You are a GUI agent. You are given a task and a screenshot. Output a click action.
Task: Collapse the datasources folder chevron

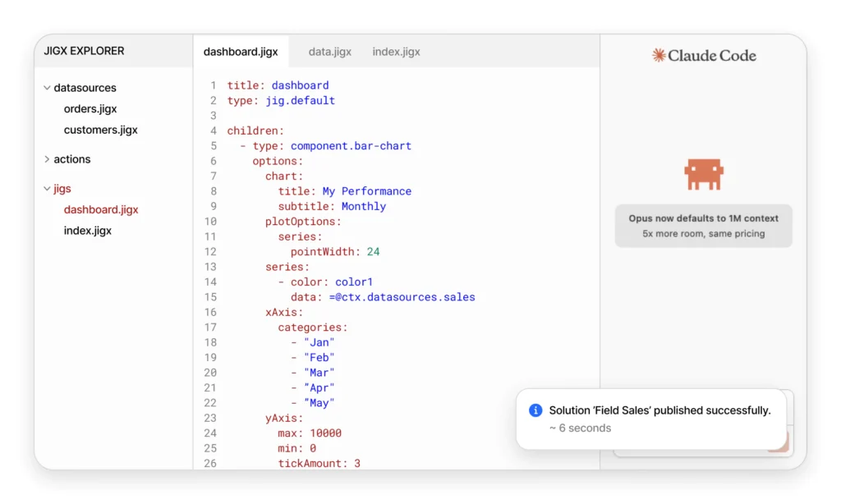coord(47,88)
